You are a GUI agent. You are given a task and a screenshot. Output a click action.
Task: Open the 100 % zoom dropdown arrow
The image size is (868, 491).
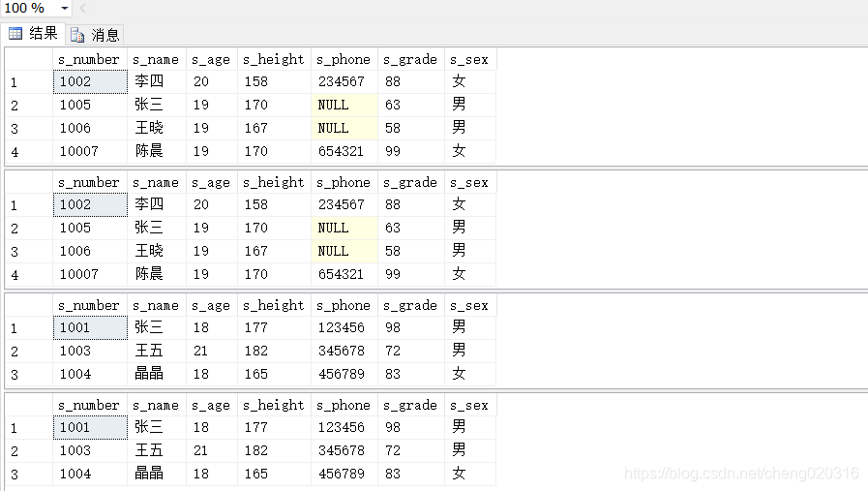65,9
